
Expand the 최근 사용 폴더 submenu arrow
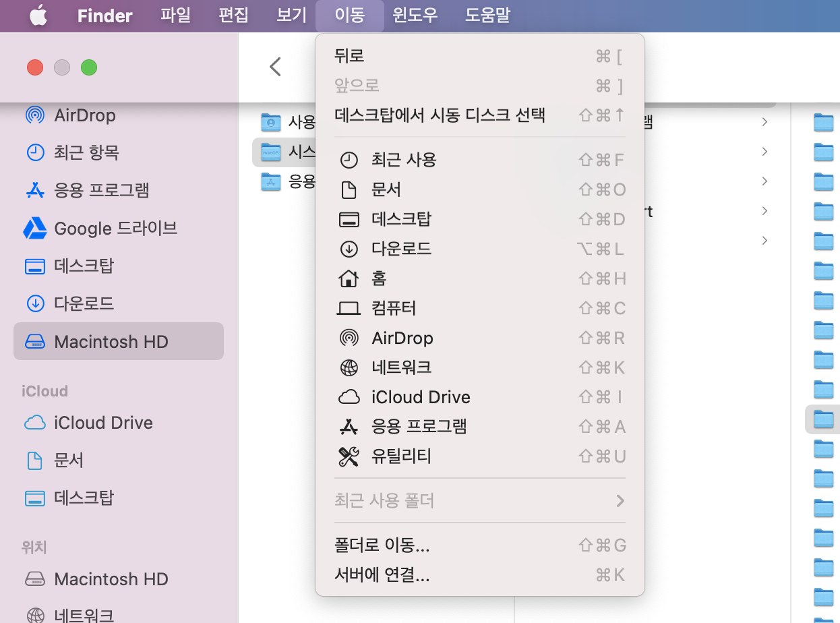pyautogui.click(x=620, y=501)
